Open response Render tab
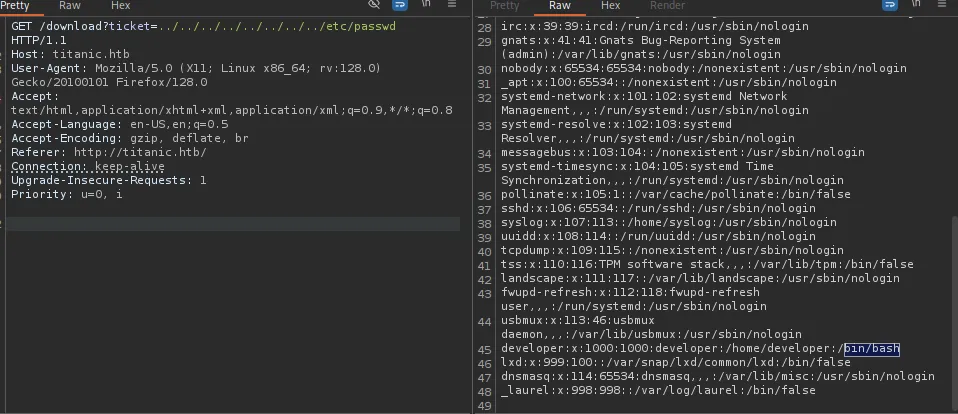This screenshot has height=414, width=958. pyautogui.click(x=667, y=5)
